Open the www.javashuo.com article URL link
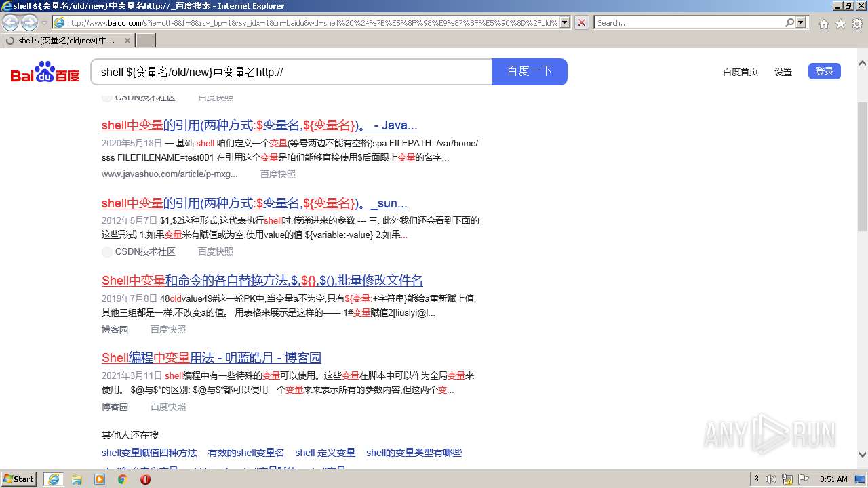 (170, 174)
